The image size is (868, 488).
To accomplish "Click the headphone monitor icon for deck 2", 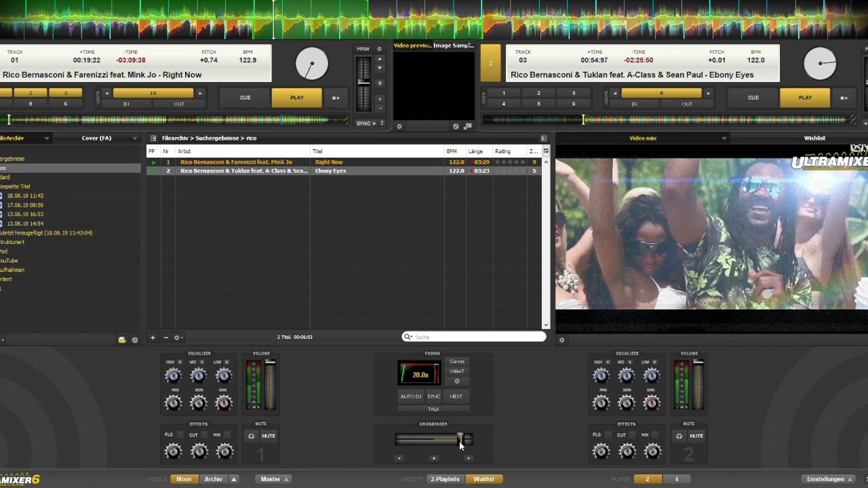I will coord(679,436).
